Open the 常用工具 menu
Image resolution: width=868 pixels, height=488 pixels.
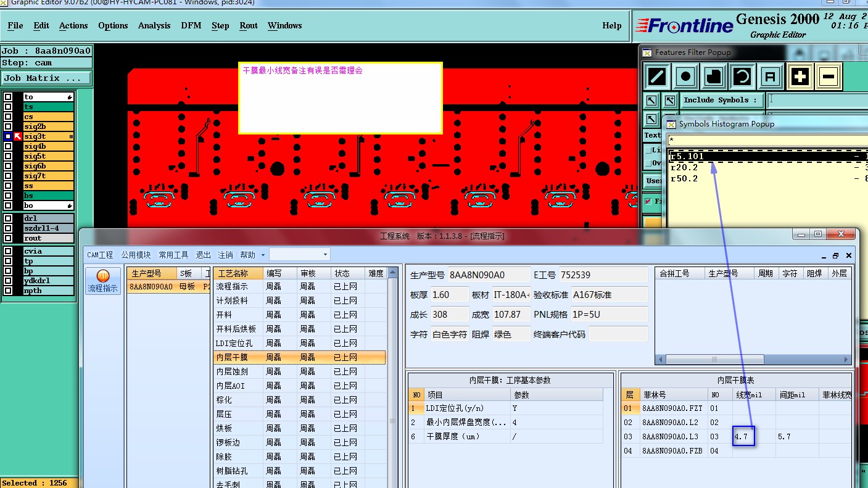(x=173, y=255)
